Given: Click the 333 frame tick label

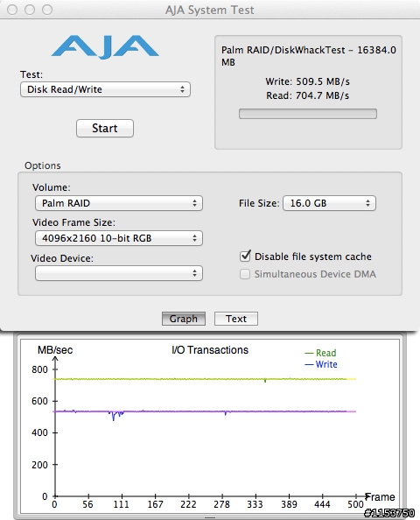Looking at the screenshot, I should 255,505.
